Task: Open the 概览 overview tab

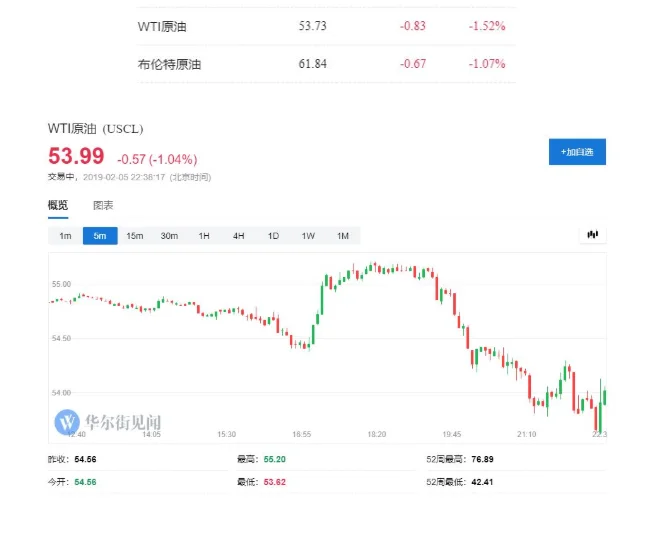Action: (58, 206)
